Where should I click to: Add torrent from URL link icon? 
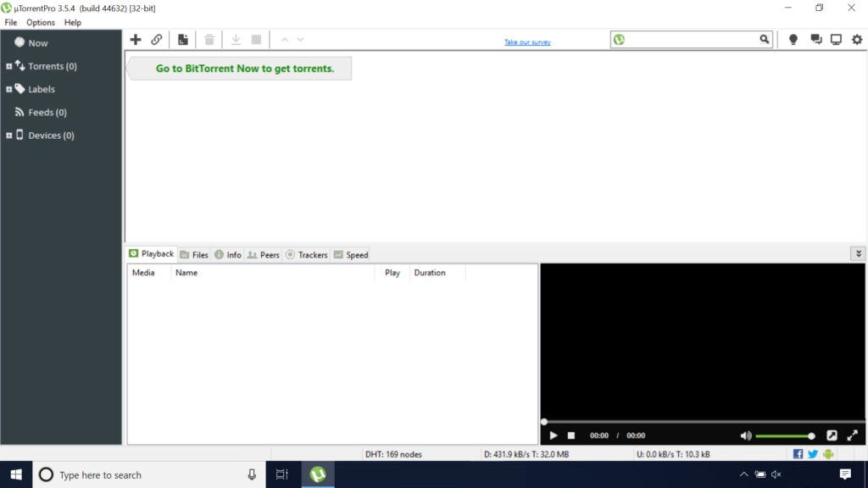pos(157,39)
